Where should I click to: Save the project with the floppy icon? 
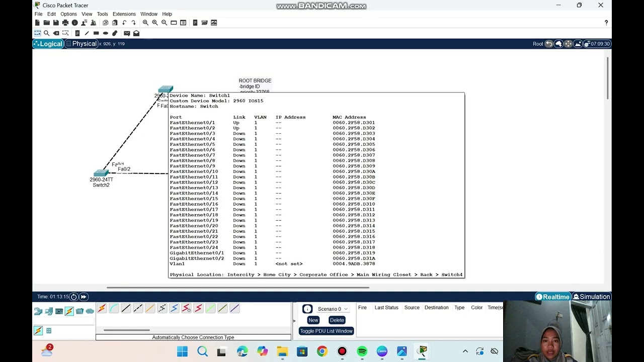click(x=56, y=23)
